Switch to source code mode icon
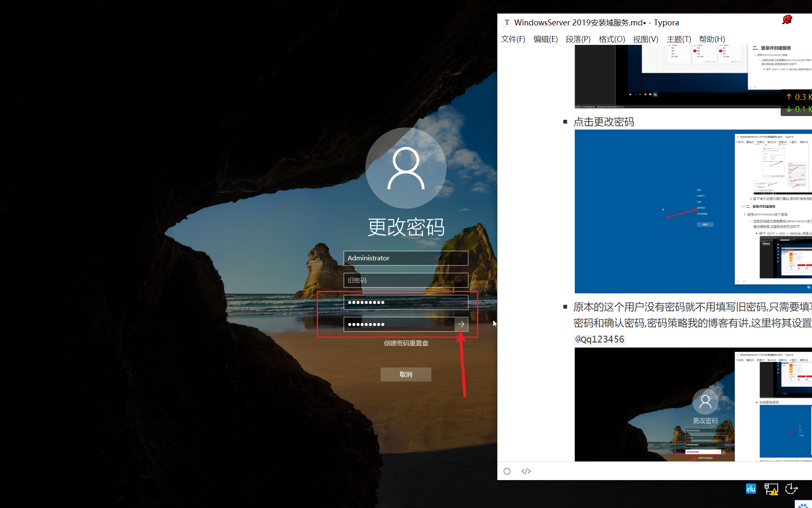812x508 pixels. coord(526,471)
